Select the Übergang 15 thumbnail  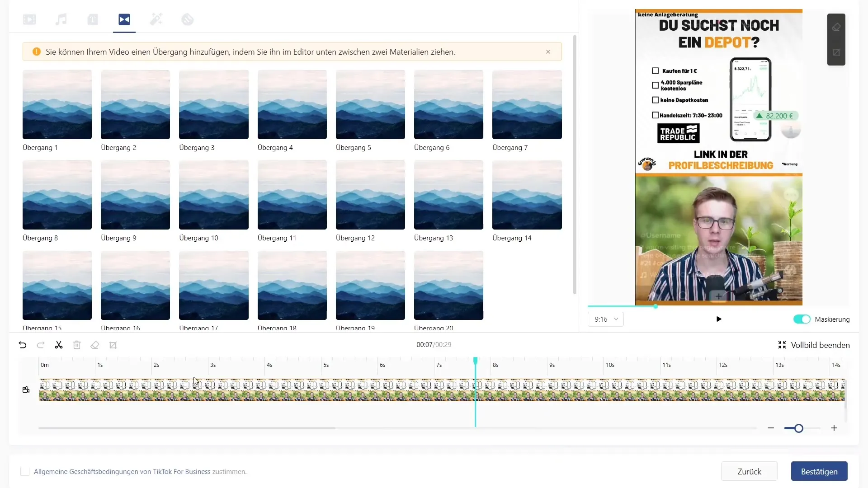(57, 285)
